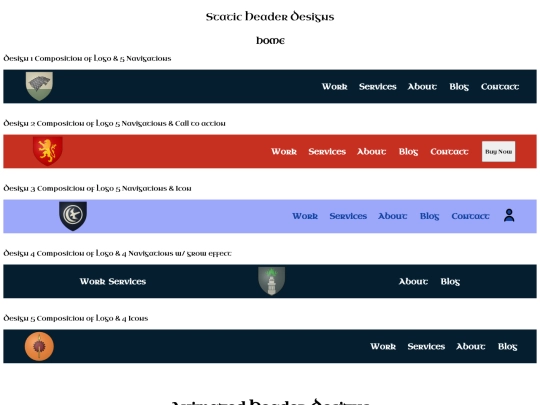
Task: Click Work left of the tower logo
Action: 92,282
